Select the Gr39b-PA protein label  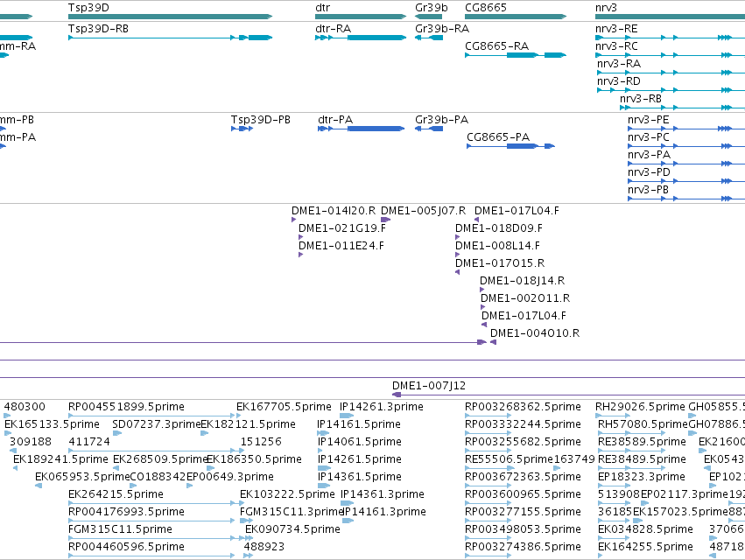442,120
